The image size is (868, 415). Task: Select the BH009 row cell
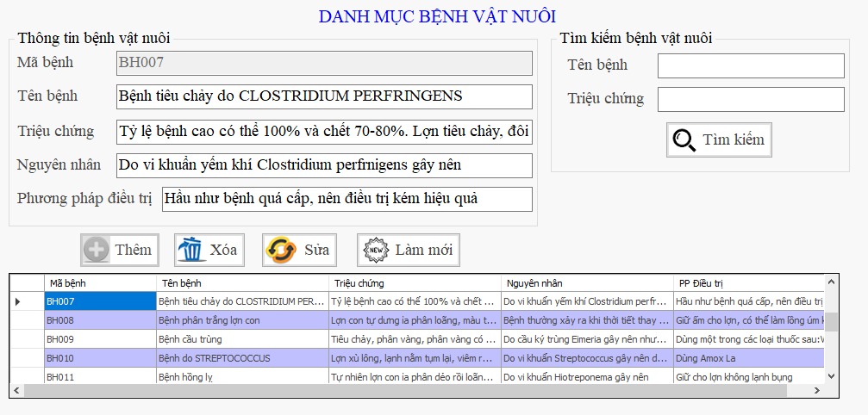point(100,339)
